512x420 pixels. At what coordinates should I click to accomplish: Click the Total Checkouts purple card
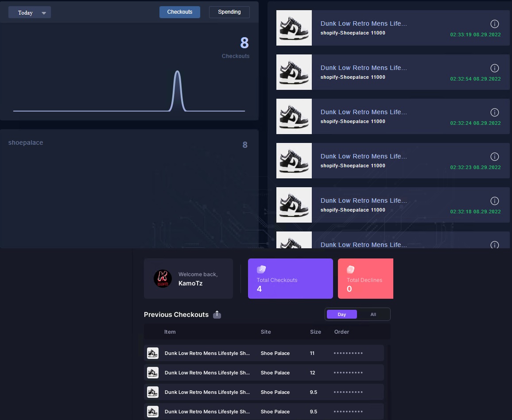290,278
